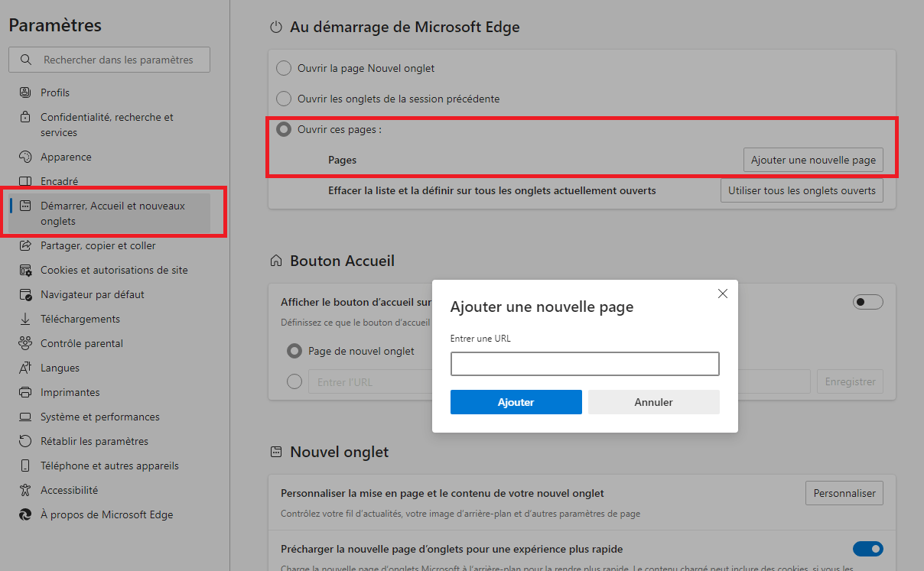
Task: Select Ouvrir les onglets de la session précédente
Action: pyautogui.click(x=284, y=99)
